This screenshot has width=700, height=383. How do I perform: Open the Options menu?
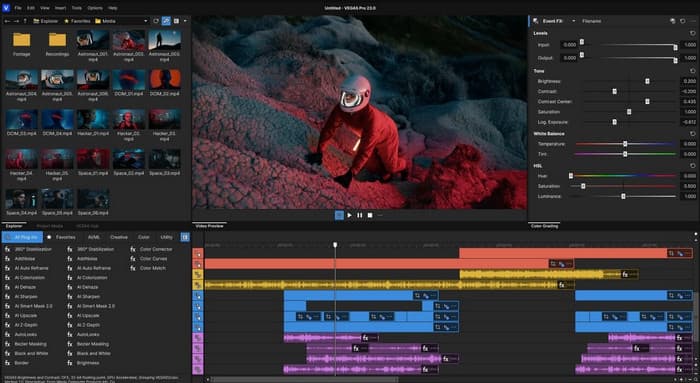[95, 8]
